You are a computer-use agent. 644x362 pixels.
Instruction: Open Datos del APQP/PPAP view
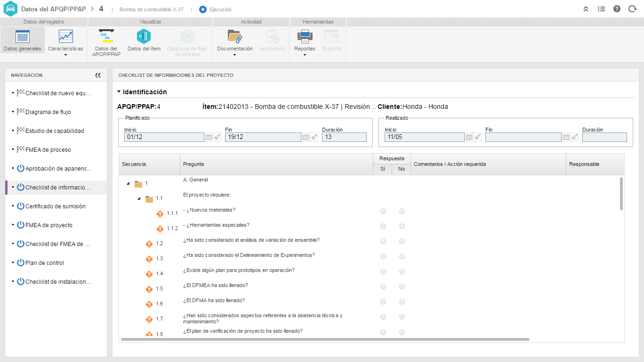106,43
